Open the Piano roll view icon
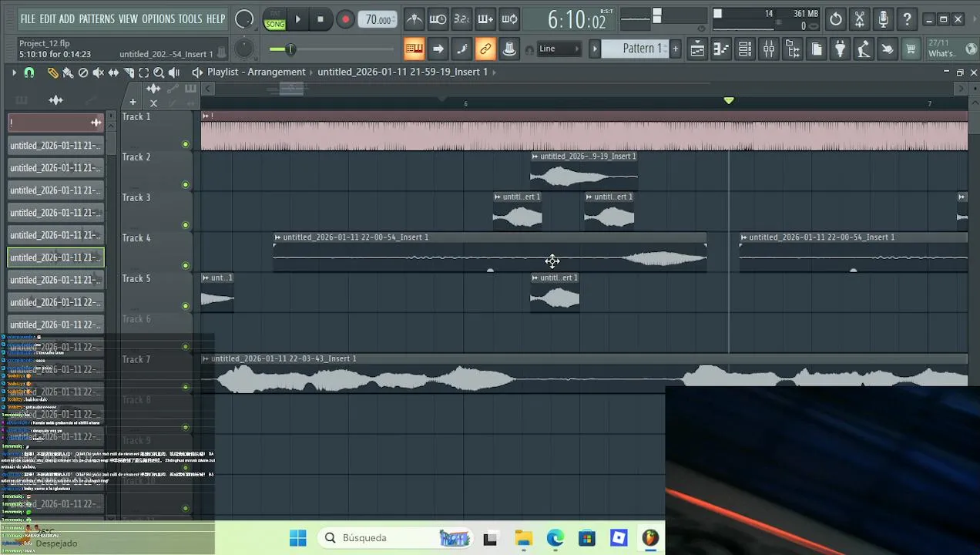 coord(721,49)
